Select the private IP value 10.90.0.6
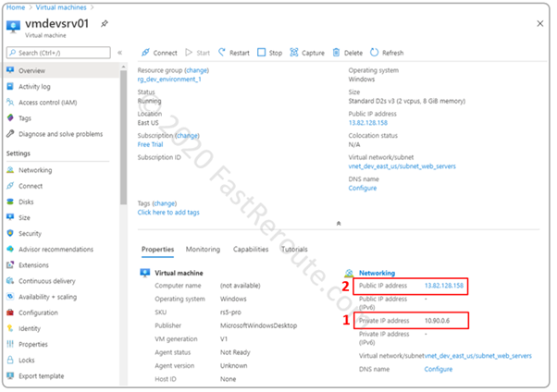The image size is (557, 392). click(438, 321)
